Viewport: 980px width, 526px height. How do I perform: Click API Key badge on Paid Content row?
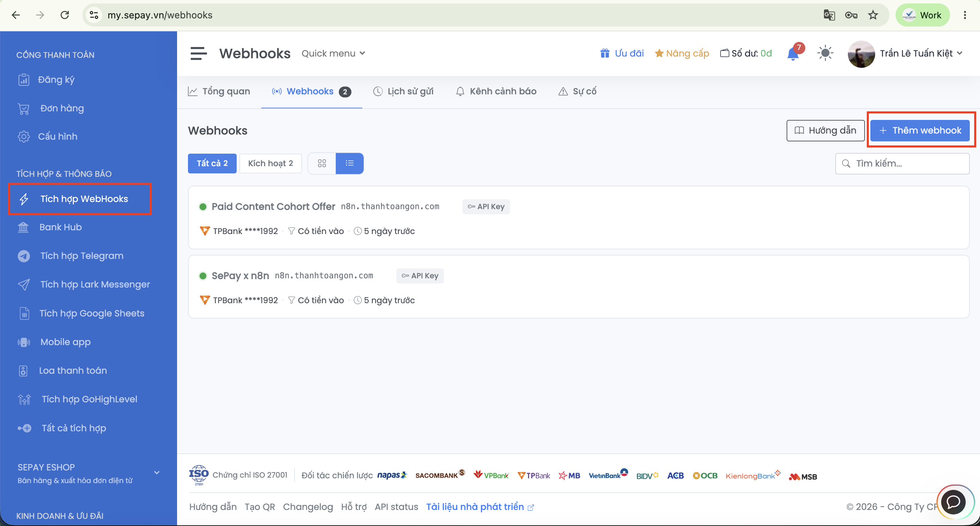coord(486,207)
